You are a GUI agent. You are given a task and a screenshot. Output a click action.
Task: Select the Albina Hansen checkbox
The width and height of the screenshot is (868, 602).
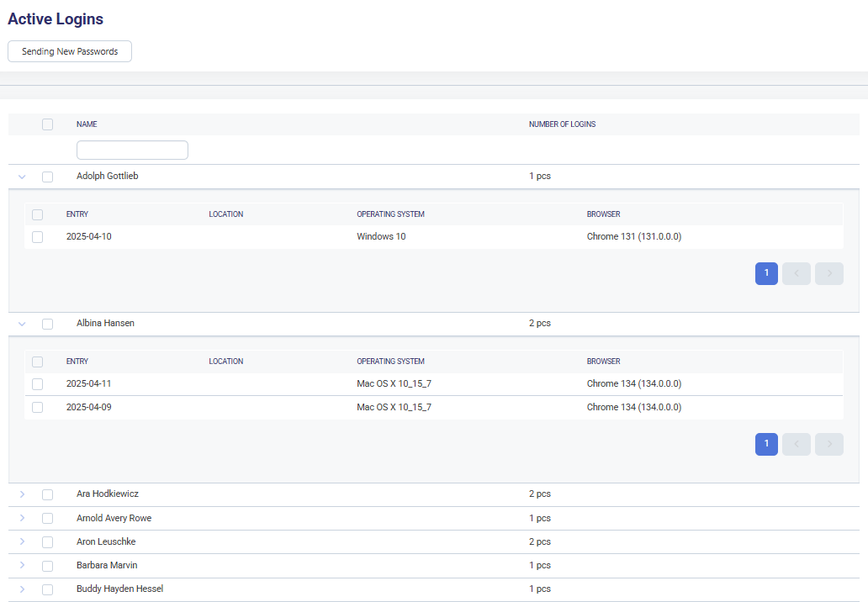coord(48,324)
